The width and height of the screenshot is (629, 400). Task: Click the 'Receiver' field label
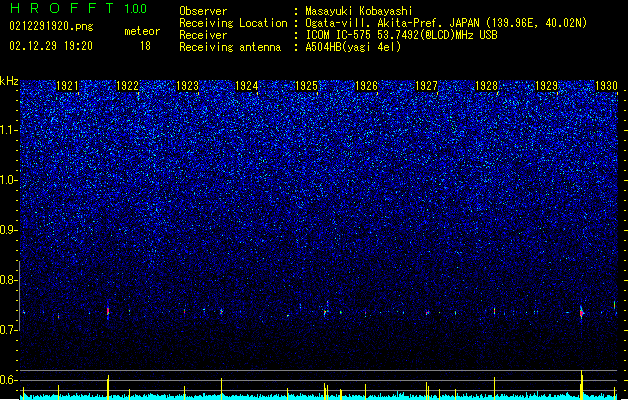tap(203, 35)
